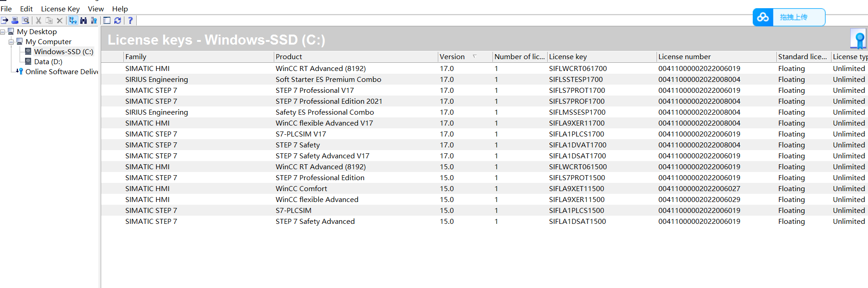
Task: Sort the table by Version column
Action: (452, 57)
